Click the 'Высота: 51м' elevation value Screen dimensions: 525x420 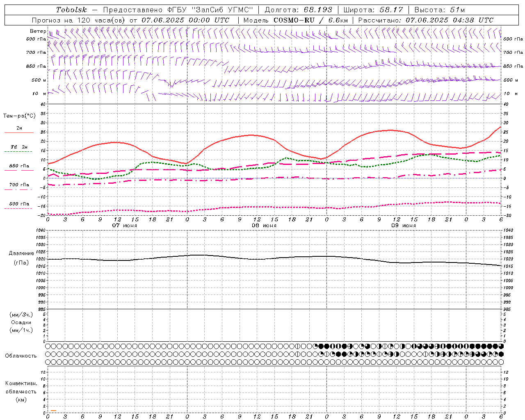click(x=439, y=10)
